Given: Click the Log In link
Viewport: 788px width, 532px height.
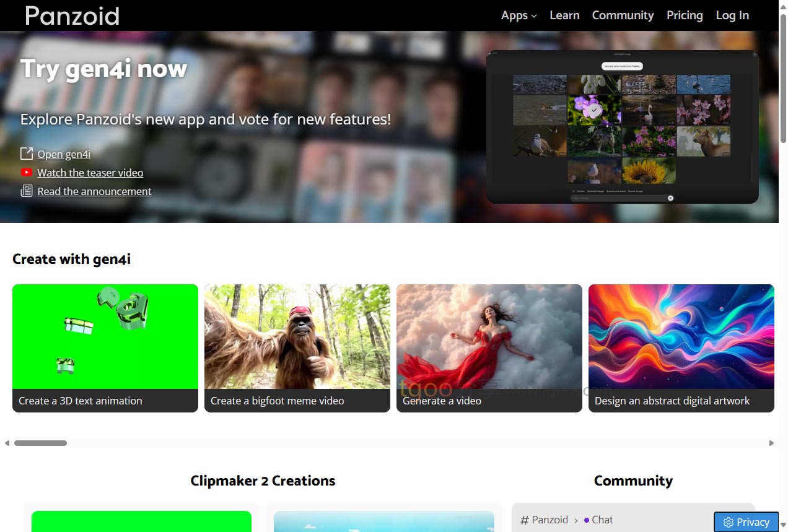Looking at the screenshot, I should coord(732,15).
